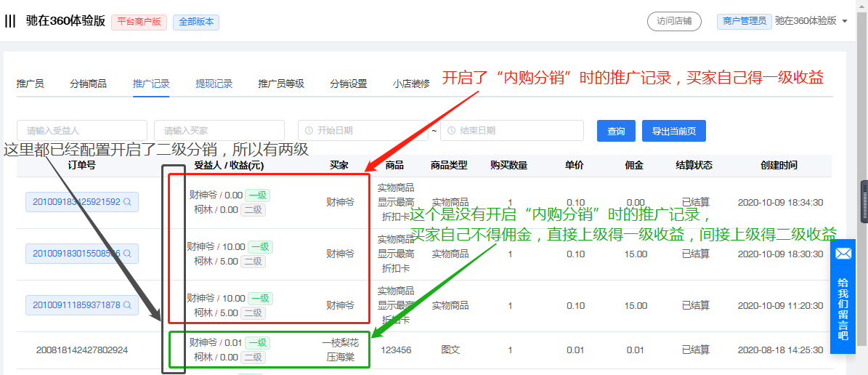This screenshot has width=868, height=375.
Task: Click the 全部版本 tag
Action: [196, 22]
